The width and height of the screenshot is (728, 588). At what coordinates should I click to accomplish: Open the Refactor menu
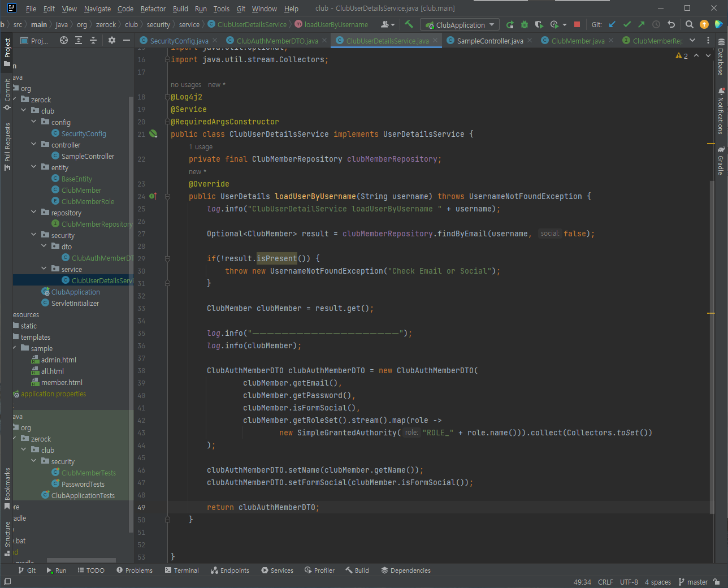[153, 8]
